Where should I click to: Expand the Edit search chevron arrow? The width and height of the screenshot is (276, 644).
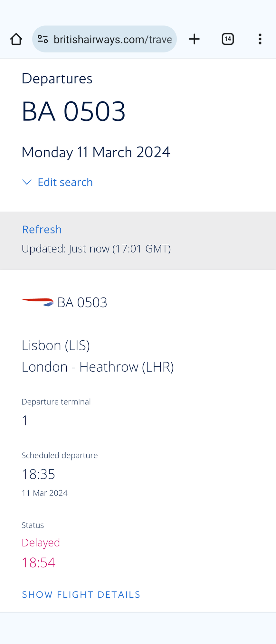coord(27,182)
